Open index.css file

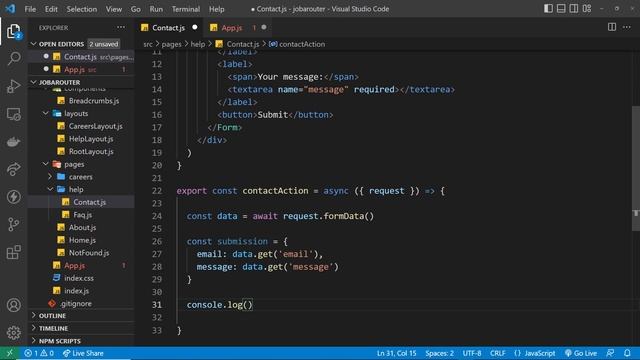pyautogui.click(x=79, y=278)
